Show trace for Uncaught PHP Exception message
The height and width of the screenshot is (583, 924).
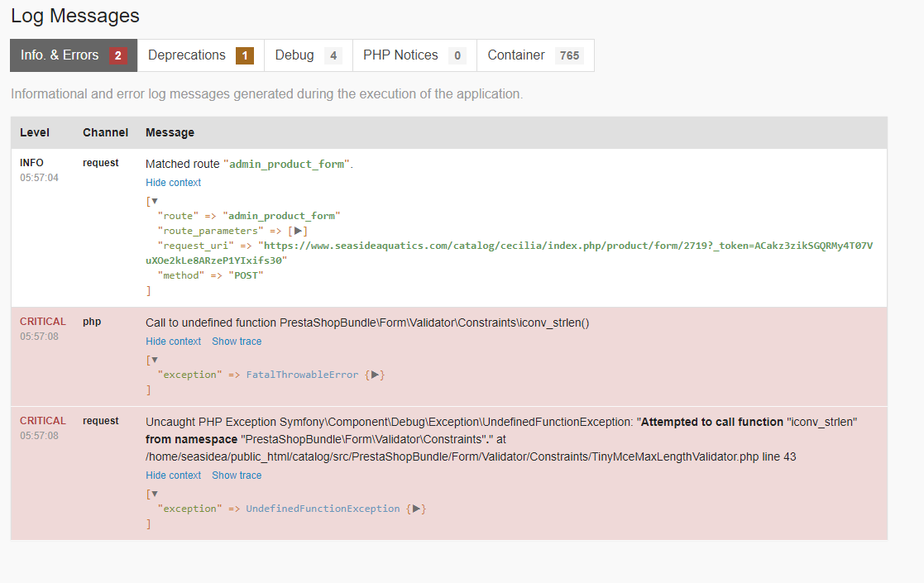tap(237, 475)
